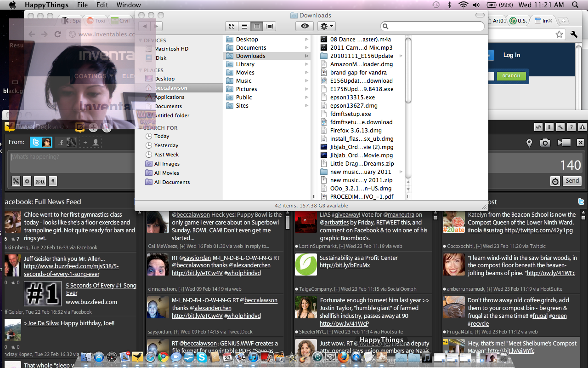Open TweetDeck settings wrench icon
This screenshot has height=368, width=588.
[x=560, y=127]
